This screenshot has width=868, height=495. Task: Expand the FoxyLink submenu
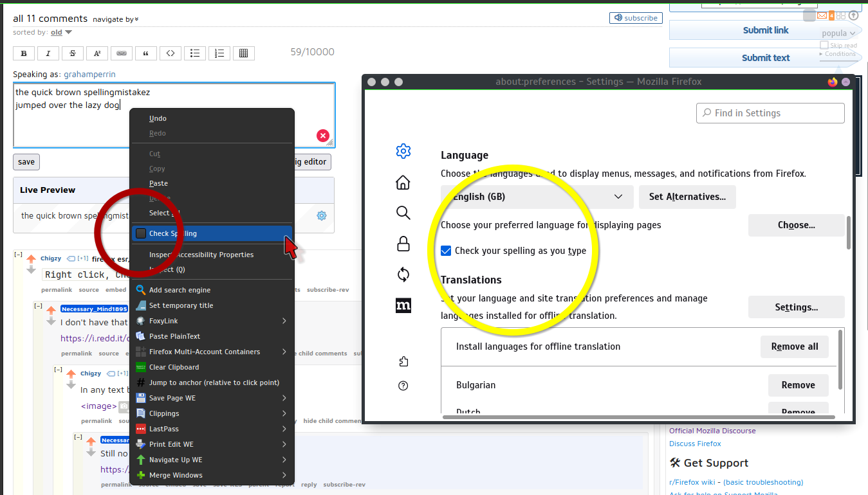pos(212,321)
